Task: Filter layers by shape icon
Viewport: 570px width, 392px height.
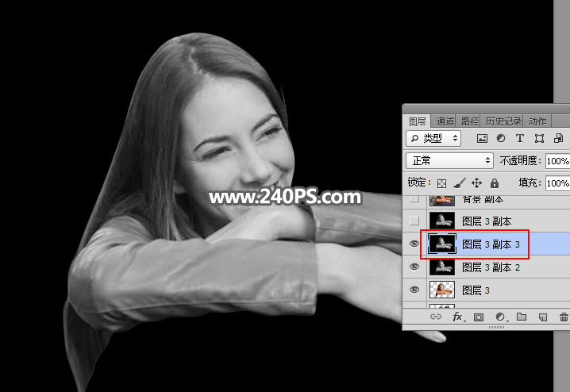Action: 539,138
